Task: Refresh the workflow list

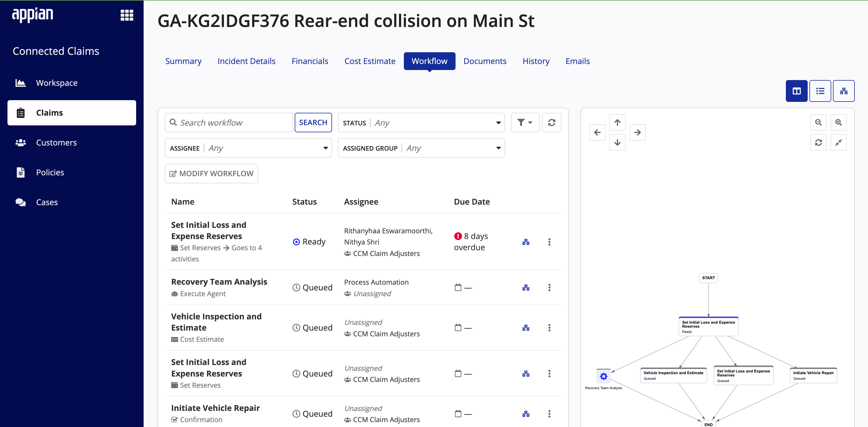Action: tap(551, 123)
